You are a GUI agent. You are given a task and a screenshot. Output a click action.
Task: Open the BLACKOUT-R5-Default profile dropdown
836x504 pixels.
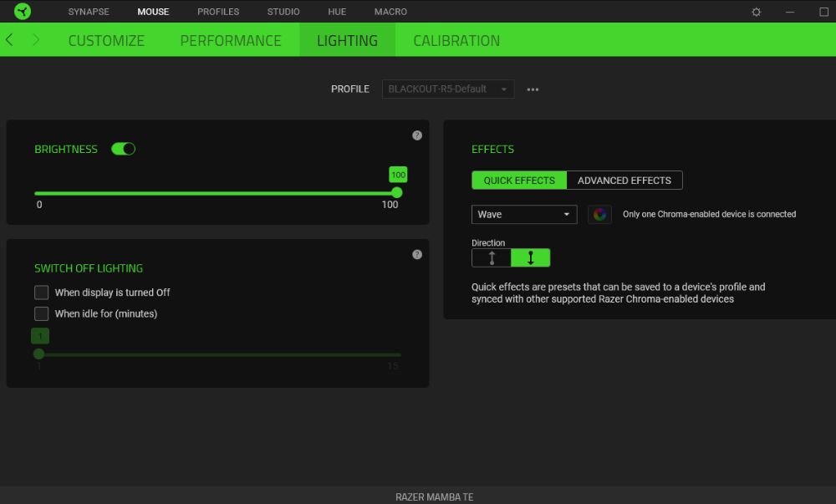pos(448,89)
